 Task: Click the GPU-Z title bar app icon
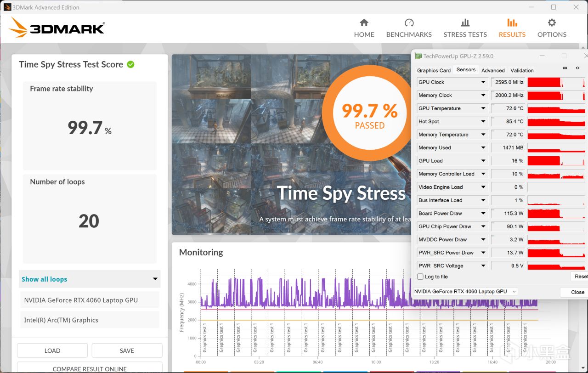tap(418, 56)
